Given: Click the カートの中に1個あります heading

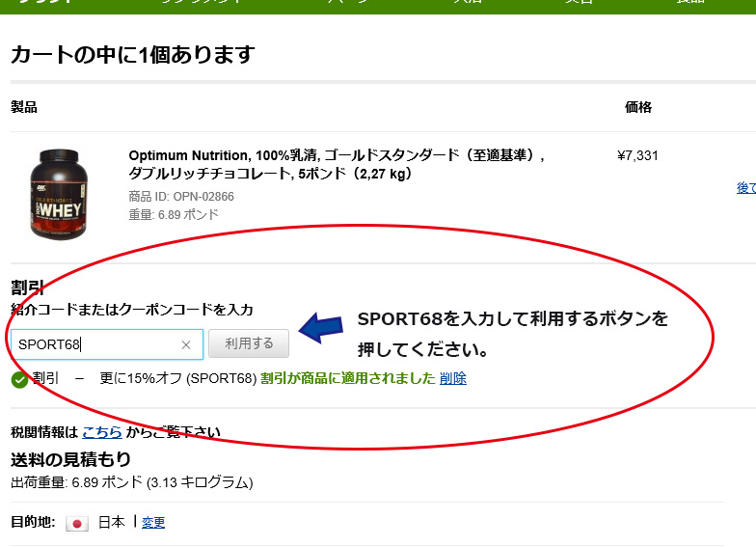Looking at the screenshot, I should pyautogui.click(x=133, y=54).
